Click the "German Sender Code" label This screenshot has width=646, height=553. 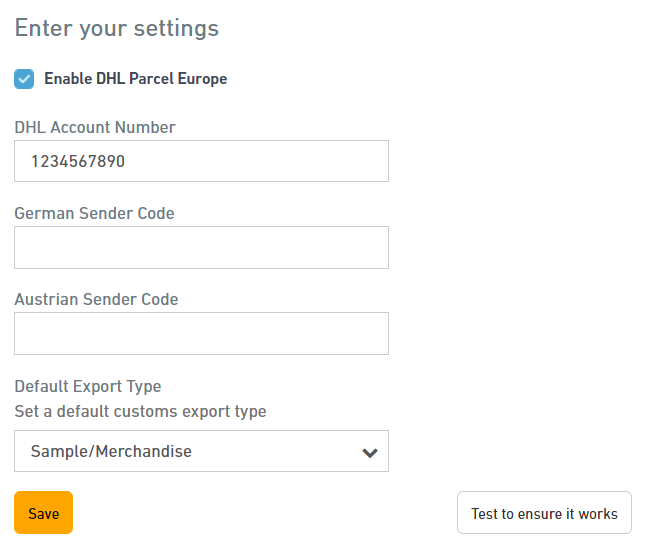point(94,213)
